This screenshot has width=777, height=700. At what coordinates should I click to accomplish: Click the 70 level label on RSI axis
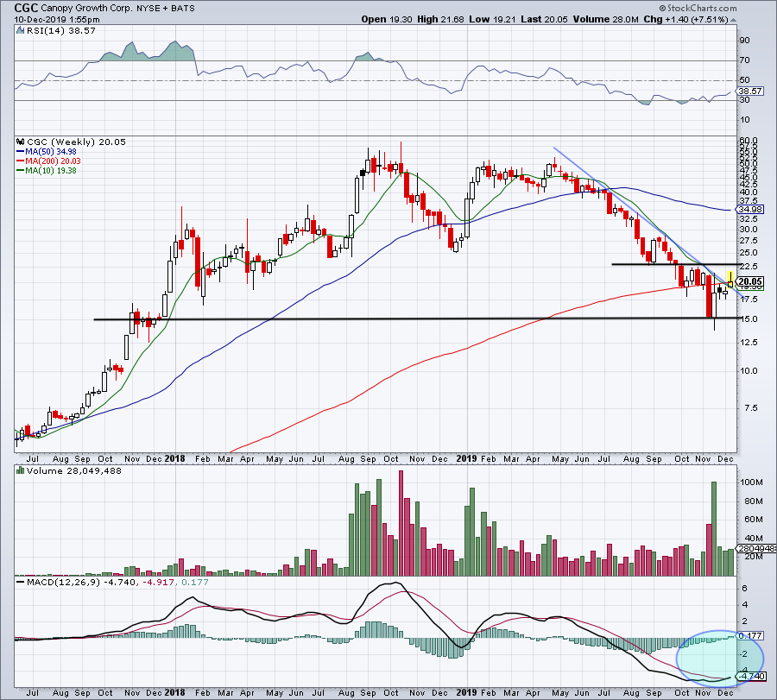pos(745,60)
